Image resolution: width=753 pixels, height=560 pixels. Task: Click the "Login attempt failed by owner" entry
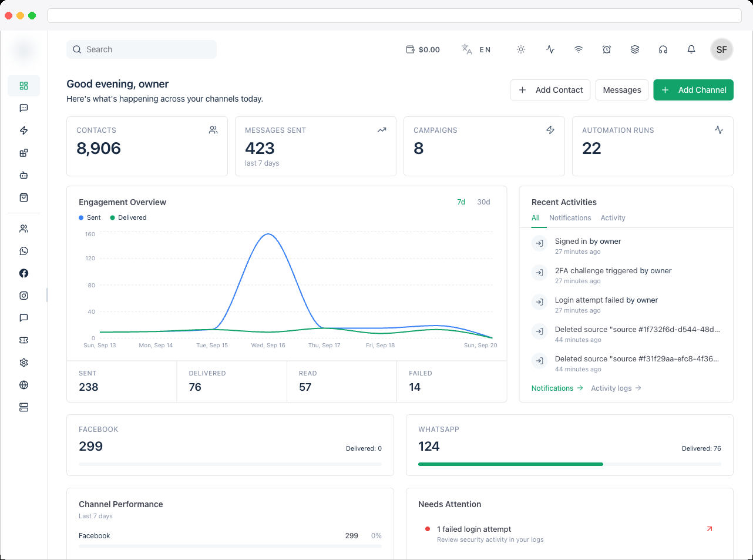pos(626,305)
